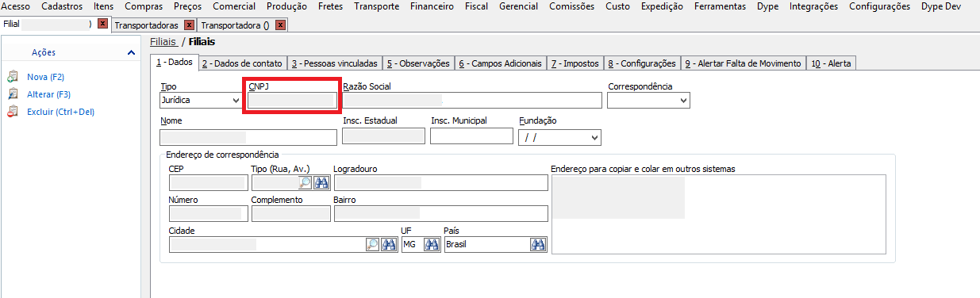Click into the Bairro field

click(x=441, y=214)
